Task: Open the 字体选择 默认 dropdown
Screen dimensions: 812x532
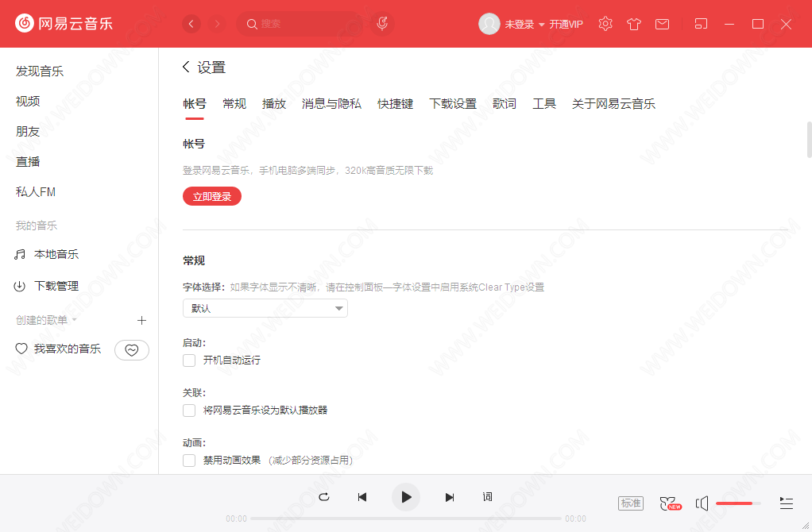Action: pyautogui.click(x=265, y=308)
